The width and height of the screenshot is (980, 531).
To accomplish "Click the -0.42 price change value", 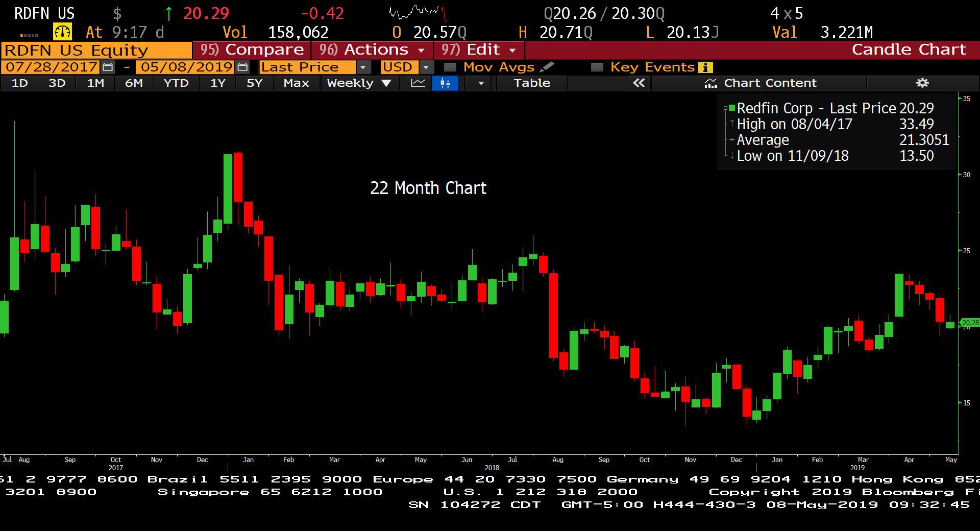I will (323, 13).
